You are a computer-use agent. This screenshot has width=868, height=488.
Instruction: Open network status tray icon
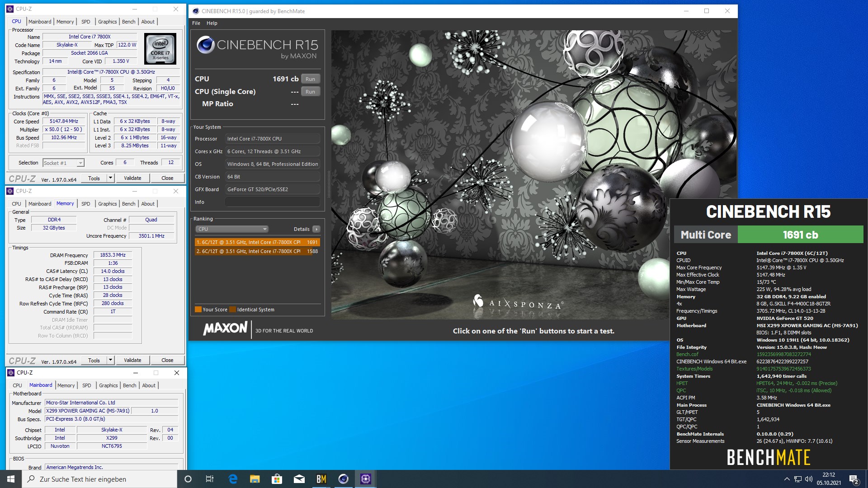[x=798, y=479]
